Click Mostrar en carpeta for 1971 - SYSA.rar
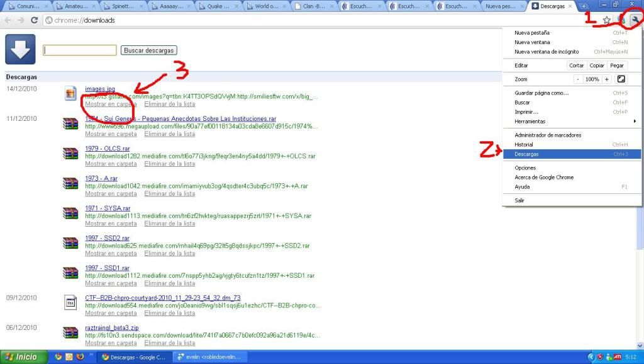 (111, 224)
